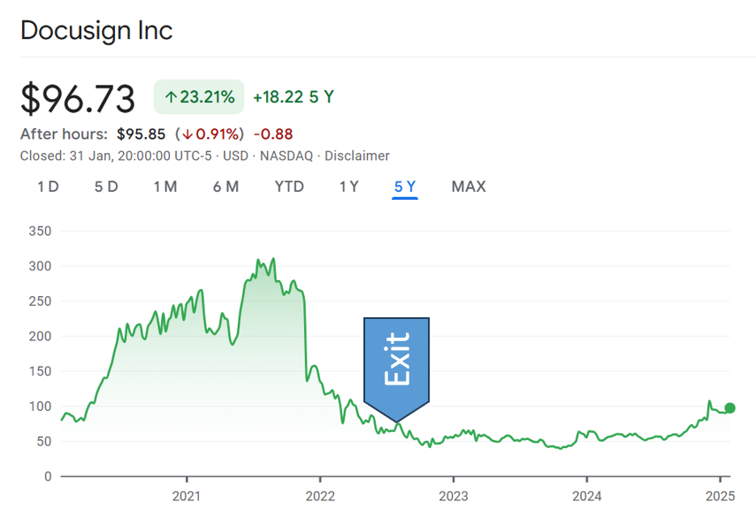The height and width of the screenshot is (532, 756).
Task: Select the active 5 Y tab
Action: click(x=405, y=186)
